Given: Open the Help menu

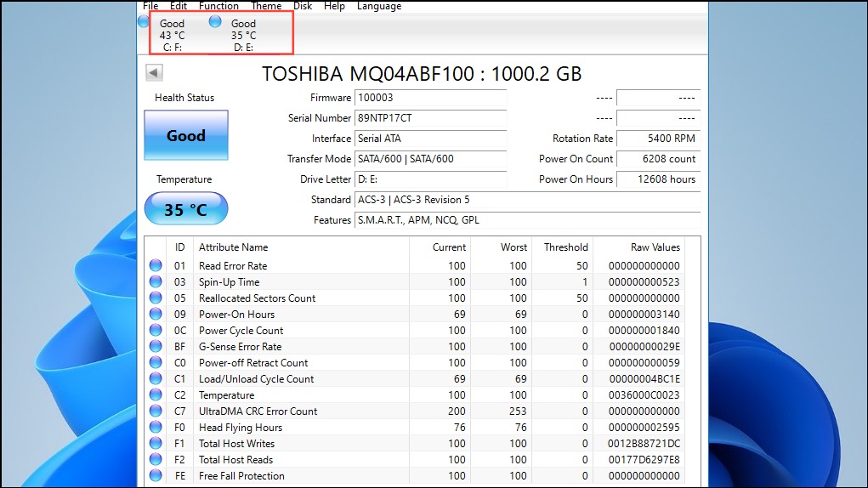Looking at the screenshot, I should [x=334, y=6].
